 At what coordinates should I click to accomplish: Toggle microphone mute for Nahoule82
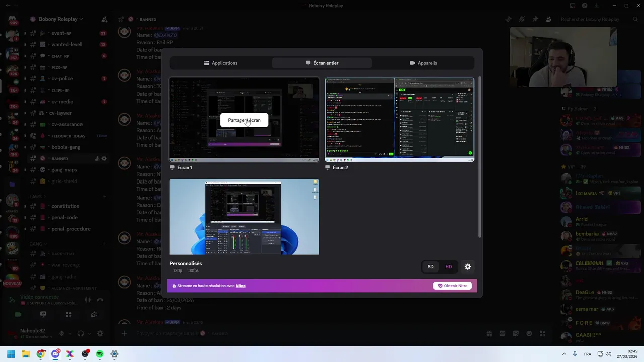tap(62, 333)
